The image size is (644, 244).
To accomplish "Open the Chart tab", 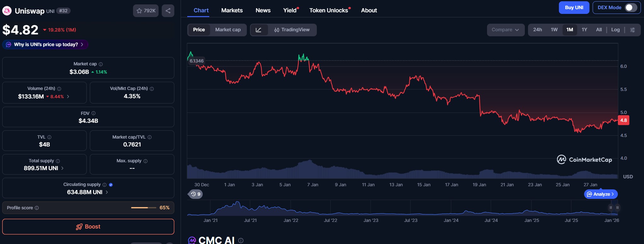I will 201,10.
